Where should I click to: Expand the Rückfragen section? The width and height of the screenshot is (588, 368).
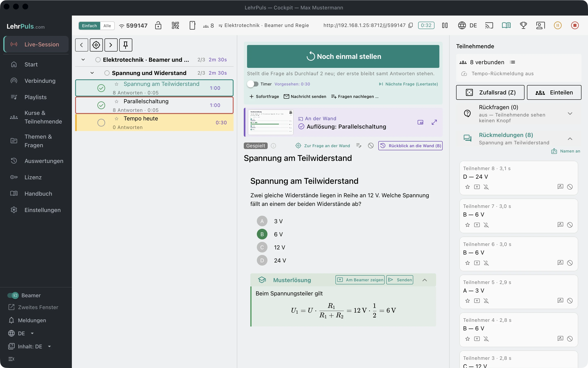pos(570,113)
